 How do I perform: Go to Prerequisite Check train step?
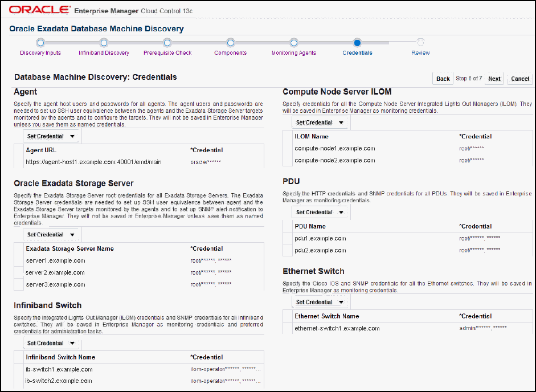pos(167,52)
